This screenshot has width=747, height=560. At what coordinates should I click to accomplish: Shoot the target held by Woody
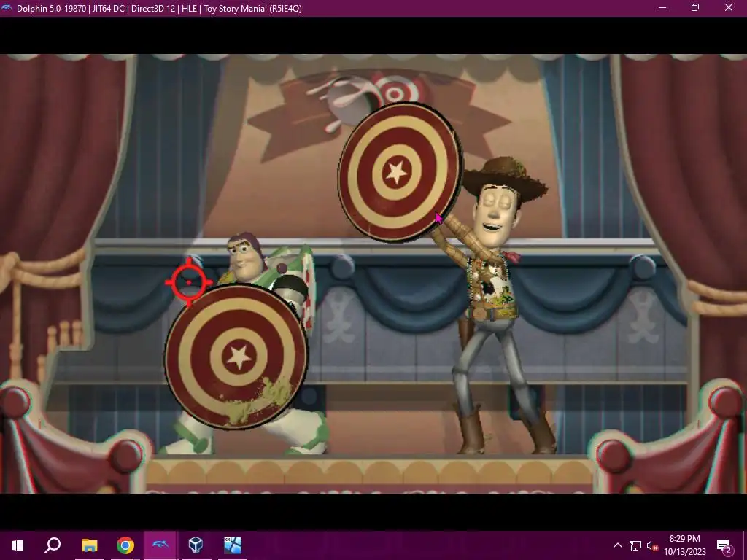pos(399,172)
